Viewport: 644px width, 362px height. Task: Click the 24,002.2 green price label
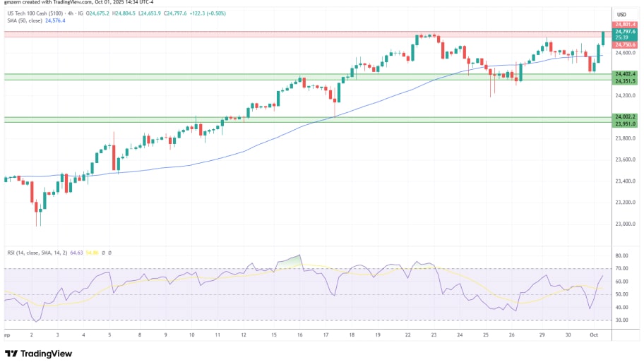626,116
